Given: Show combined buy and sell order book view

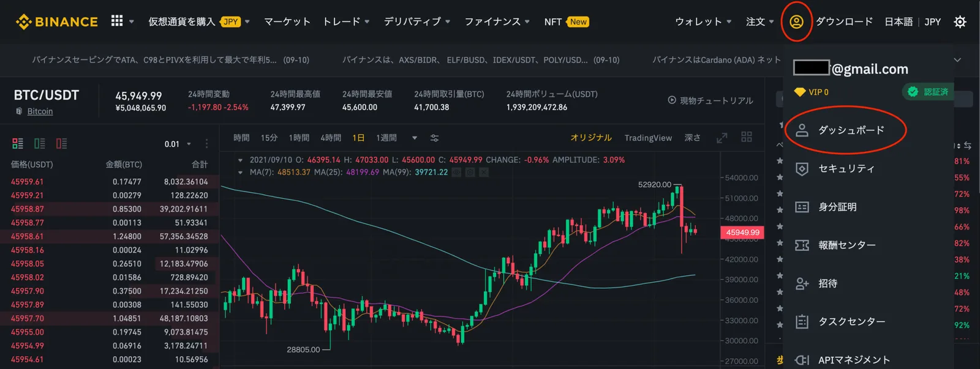Looking at the screenshot, I should (18, 143).
